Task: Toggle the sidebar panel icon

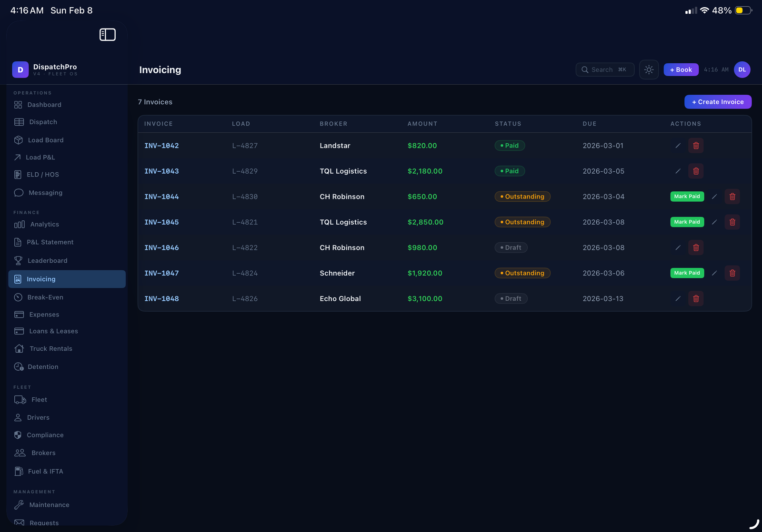Action: coord(107,35)
